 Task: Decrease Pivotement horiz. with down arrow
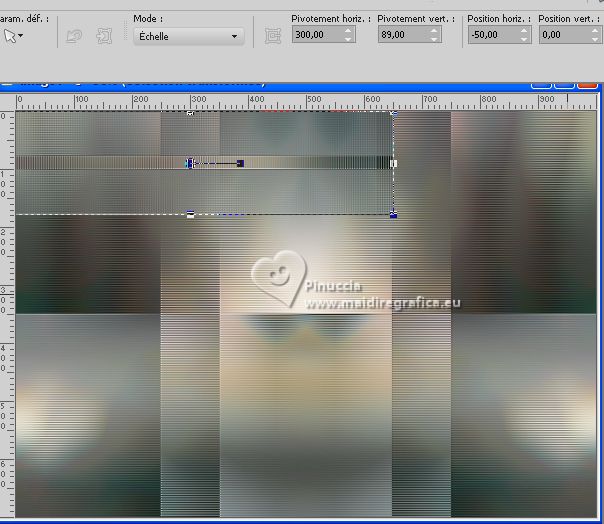[348, 39]
